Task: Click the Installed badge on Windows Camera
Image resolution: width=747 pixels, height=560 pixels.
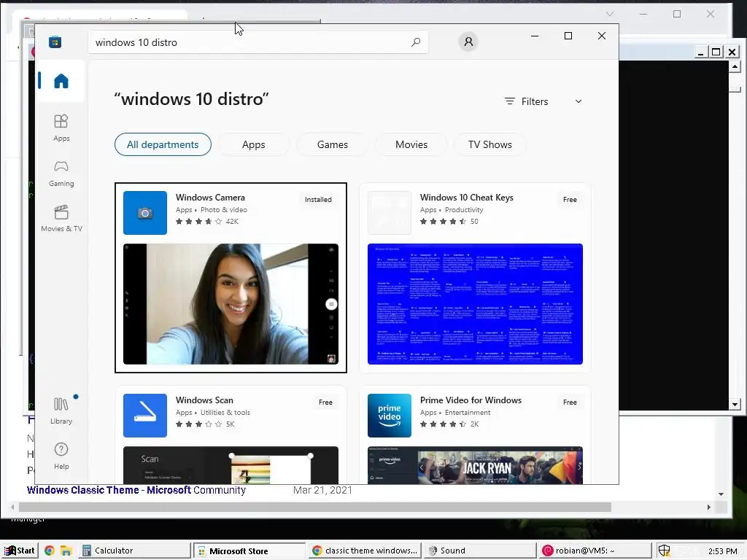Action: click(x=318, y=200)
